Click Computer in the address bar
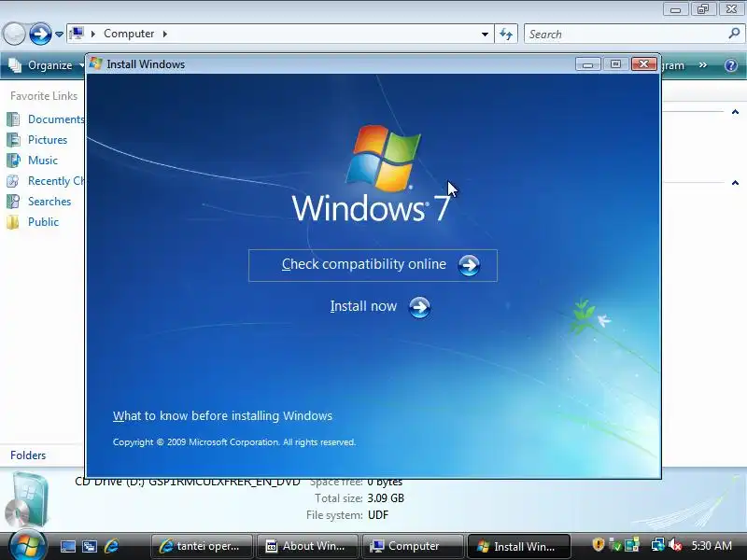Image resolution: width=747 pixels, height=560 pixels. [129, 34]
